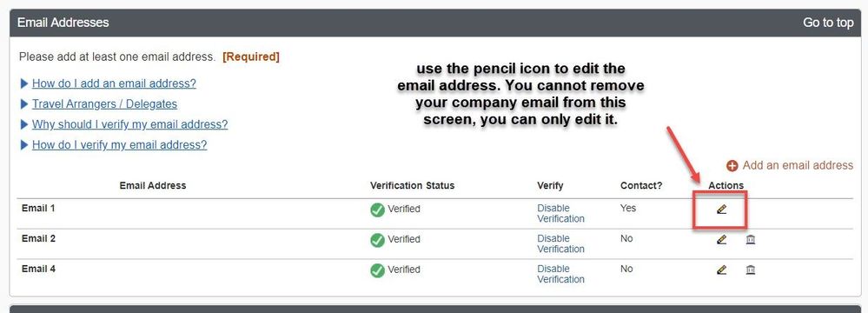
Task: Expand 'How do I add an email address?' triangle
Action: (x=23, y=83)
